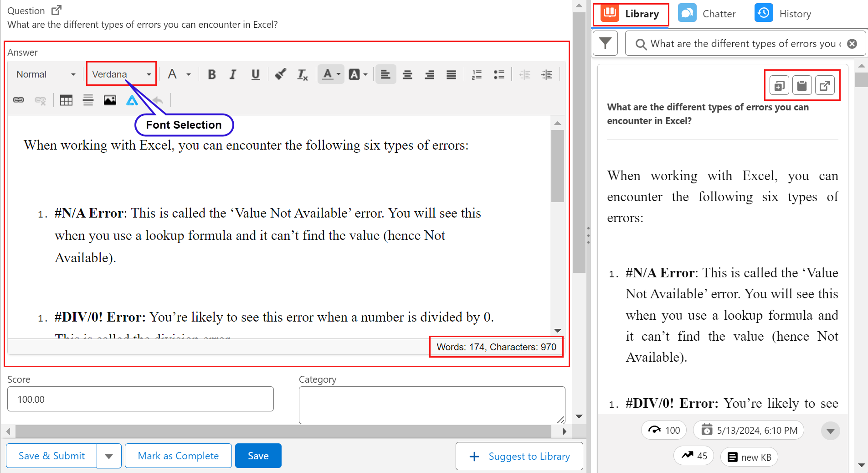Center align the text

click(407, 74)
